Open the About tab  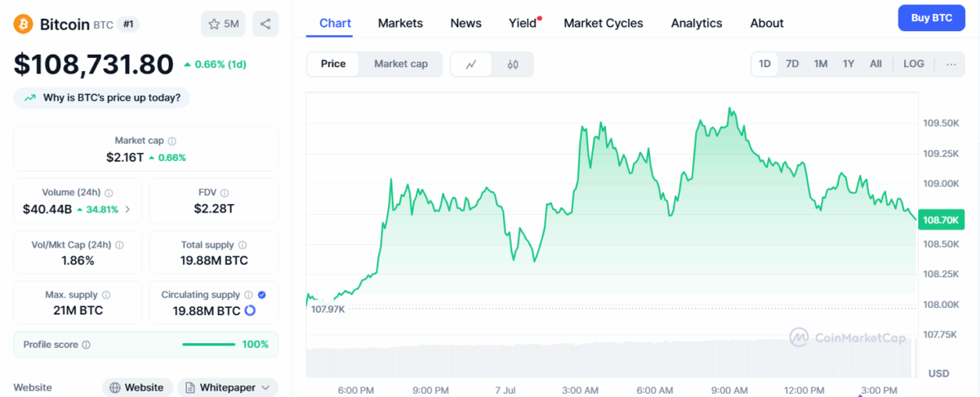pyautogui.click(x=767, y=23)
